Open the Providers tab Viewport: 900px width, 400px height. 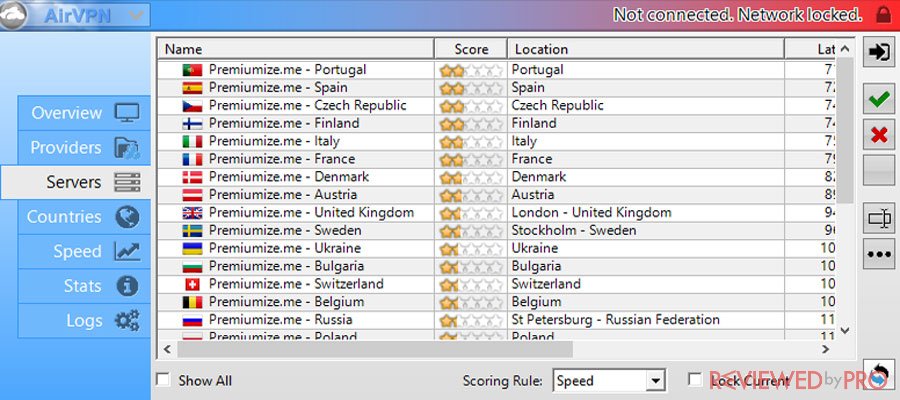pos(84,147)
